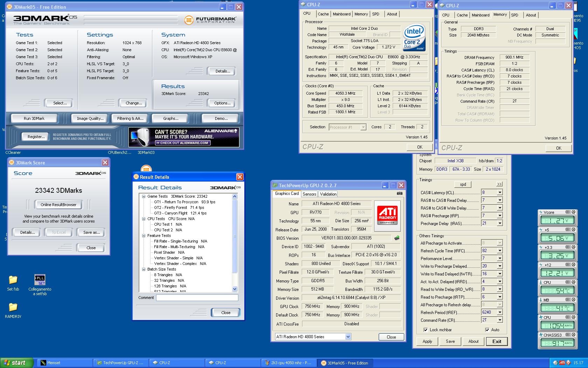This screenshot has width=588, height=368.
Task: Open the Precharge Delay (tRAS) dropdown
Action: (500, 223)
